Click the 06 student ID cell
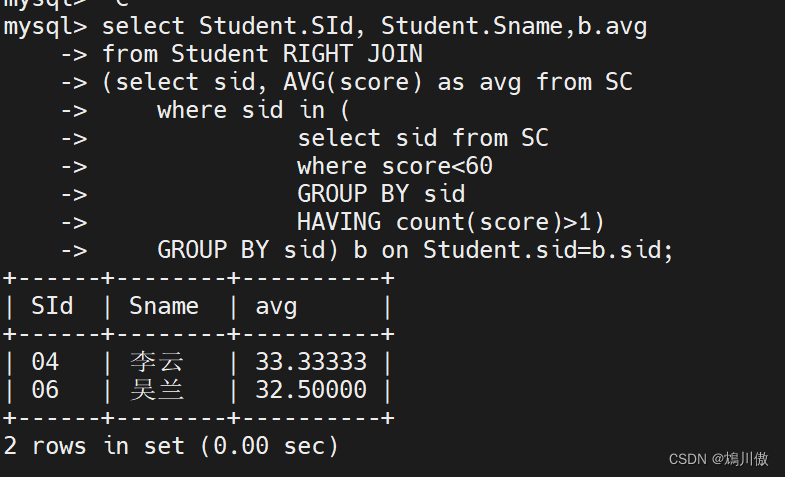 (x=45, y=390)
